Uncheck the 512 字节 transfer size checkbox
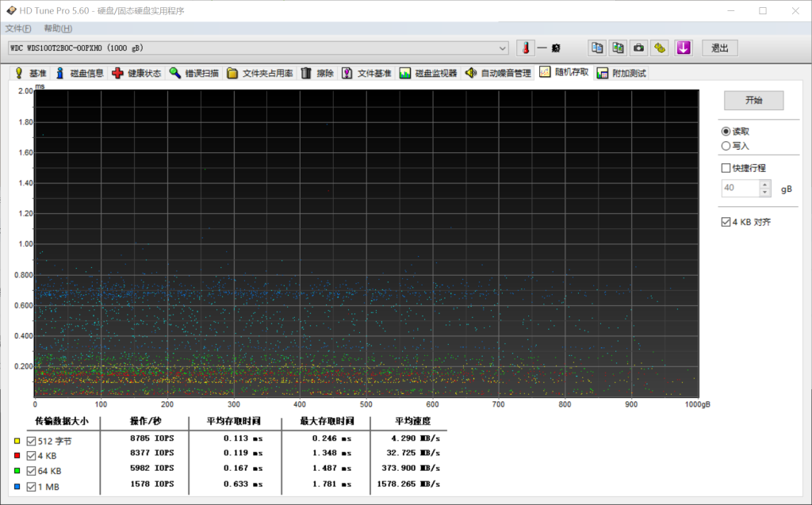This screenshot has width=812, height=505. tap(31, 442)
